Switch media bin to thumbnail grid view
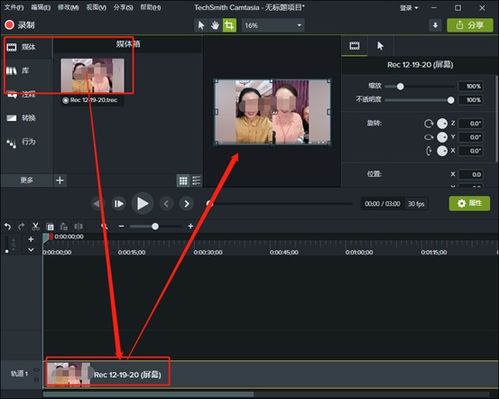Screen dimensions: 499x399 (x=183, y=181)
